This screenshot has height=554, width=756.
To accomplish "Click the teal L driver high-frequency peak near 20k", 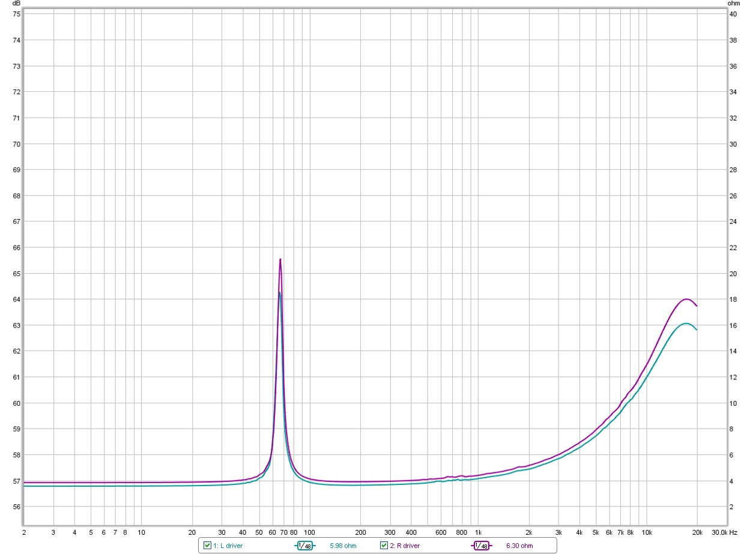I will click(686, 324).
